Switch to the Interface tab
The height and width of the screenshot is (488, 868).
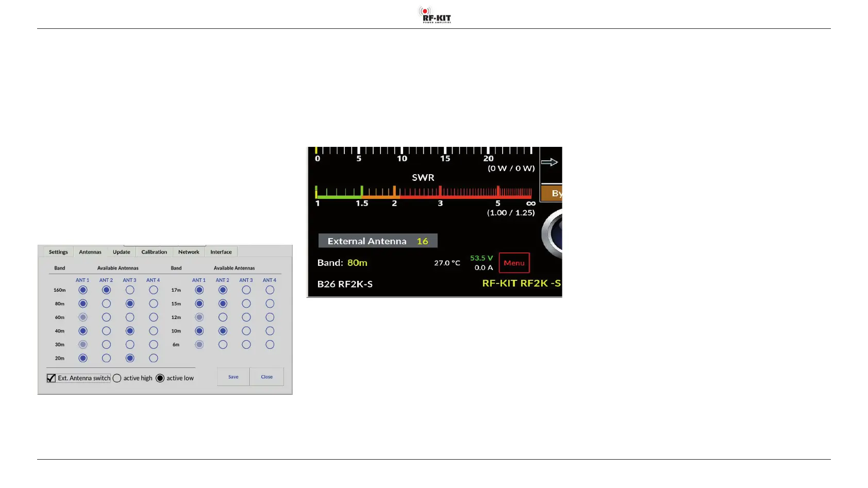(x=221, y=252)
